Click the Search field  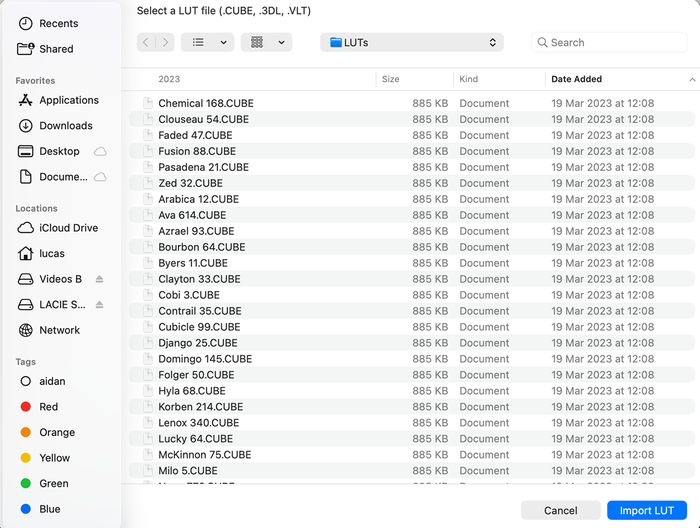pyautogui.click(x=609, y=42)
